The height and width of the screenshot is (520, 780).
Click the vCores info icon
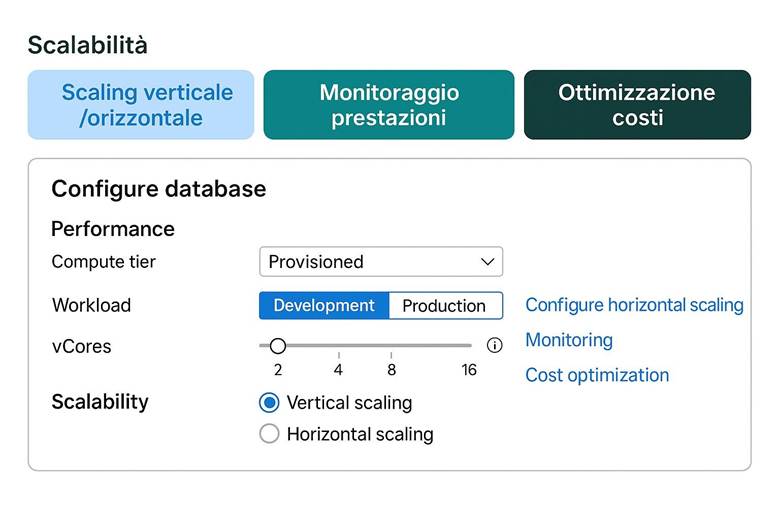click(x=494, y=345)
